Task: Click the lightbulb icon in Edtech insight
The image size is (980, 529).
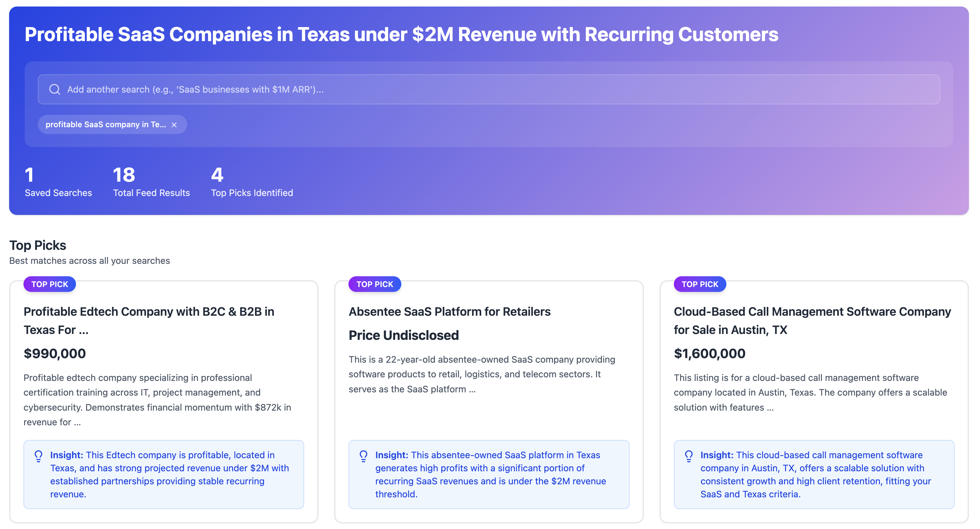Action: (x=38, y=456)
